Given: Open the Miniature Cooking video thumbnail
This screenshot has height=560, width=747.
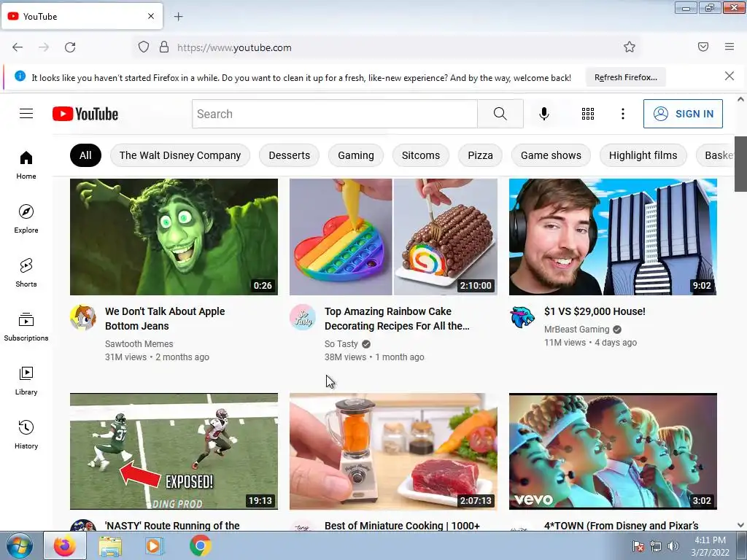Looking at the screenshot, I should (x=393, y=451).
